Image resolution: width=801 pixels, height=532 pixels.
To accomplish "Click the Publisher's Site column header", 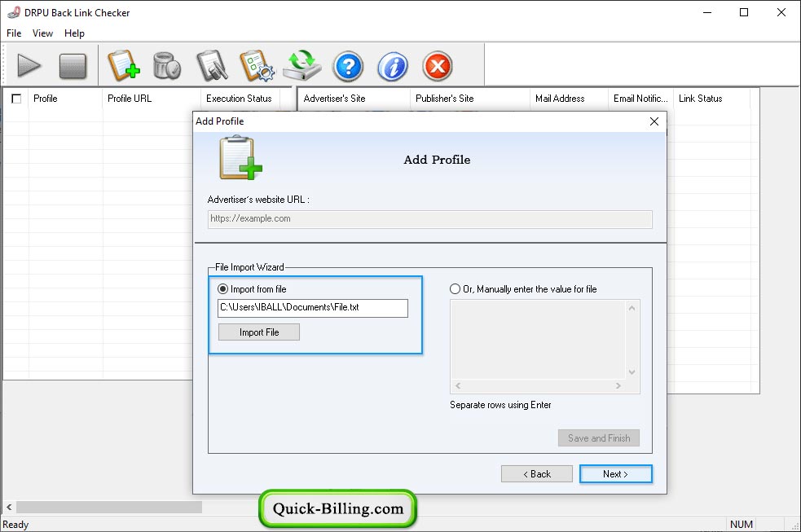I will click(x=470, y=99).
